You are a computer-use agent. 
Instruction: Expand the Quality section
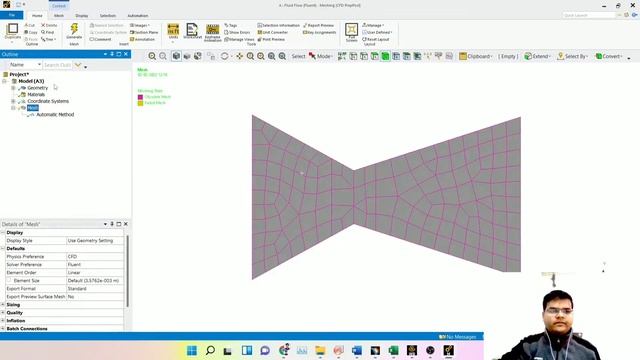(x=3, y=313)
